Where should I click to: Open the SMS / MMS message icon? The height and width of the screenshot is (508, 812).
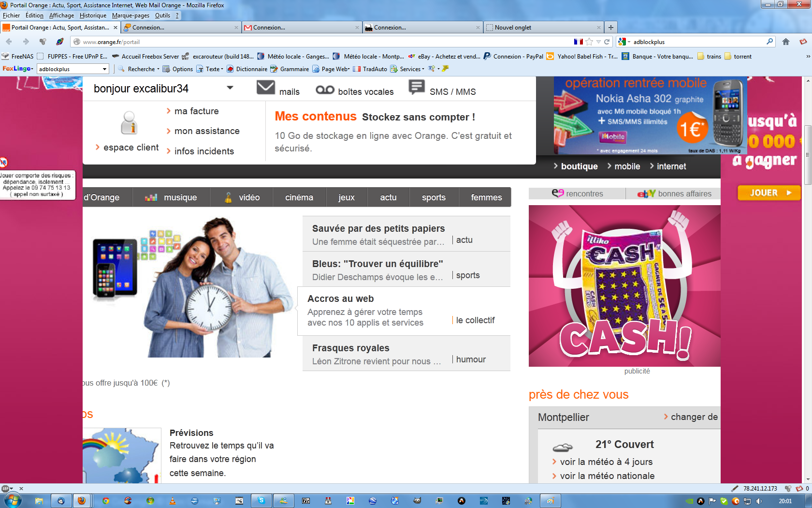[x=416, y=87]
